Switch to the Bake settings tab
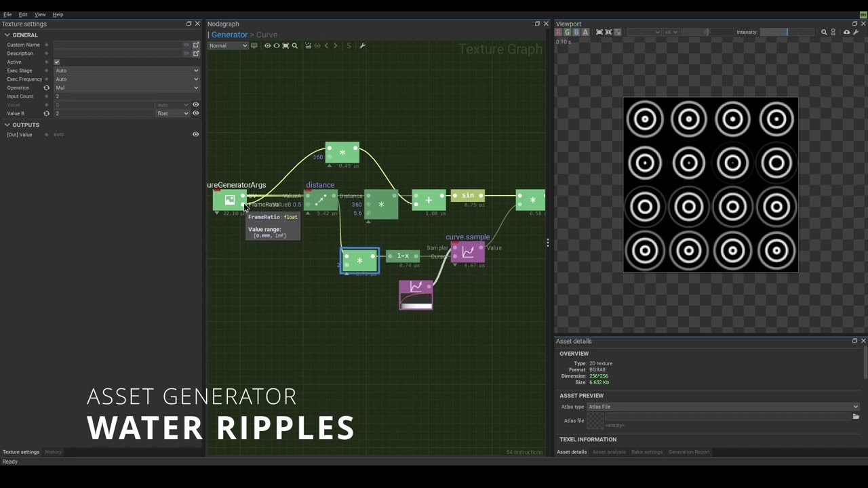Screen dimensions: 868x488 click(x=647, y=452)
